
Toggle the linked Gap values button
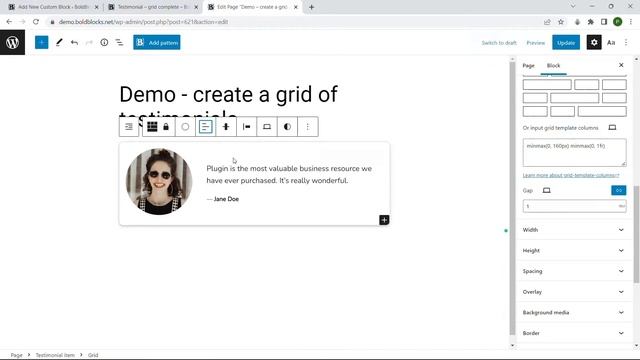click(619, 190)
